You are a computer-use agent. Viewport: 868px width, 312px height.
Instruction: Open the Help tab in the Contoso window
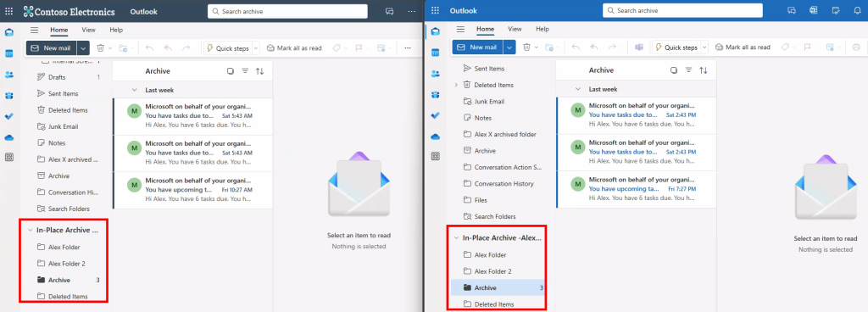(x=116, y=30)
